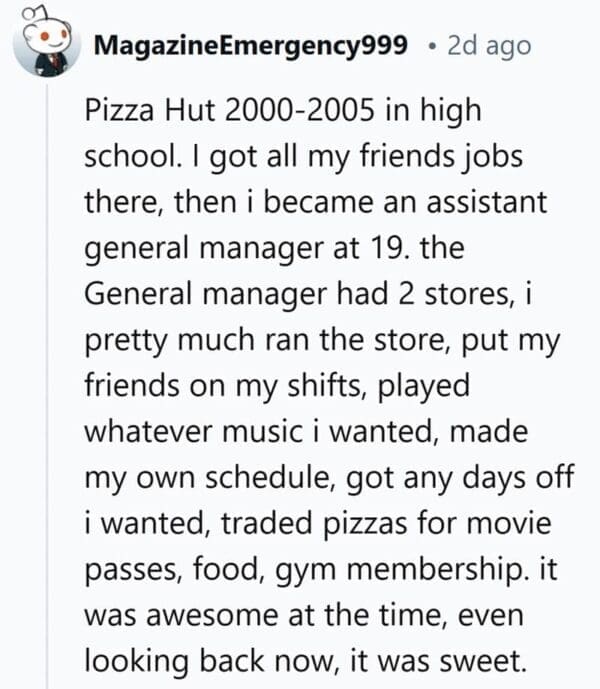Click the dot separator before the timestamp
The height and width of the screenshot is (689, 600).
click(430, 47)
